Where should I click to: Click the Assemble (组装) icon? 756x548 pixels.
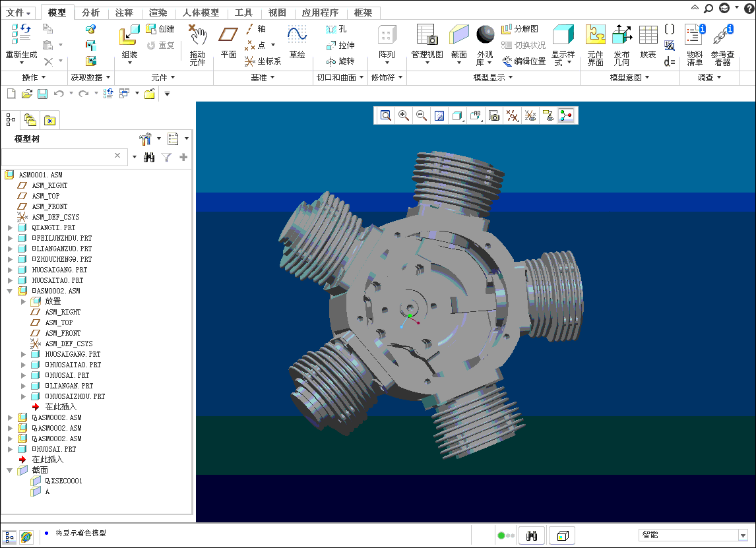point(129,35)
